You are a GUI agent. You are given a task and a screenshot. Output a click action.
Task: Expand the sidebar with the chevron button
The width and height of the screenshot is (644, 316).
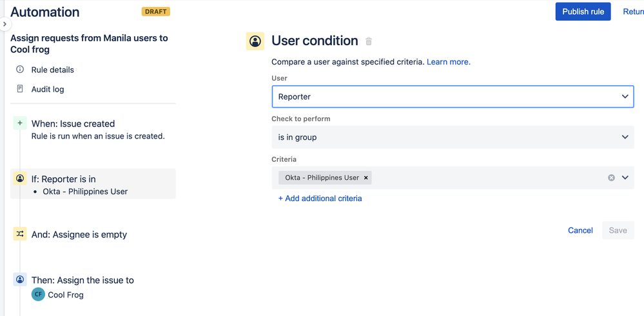point(5,24)
